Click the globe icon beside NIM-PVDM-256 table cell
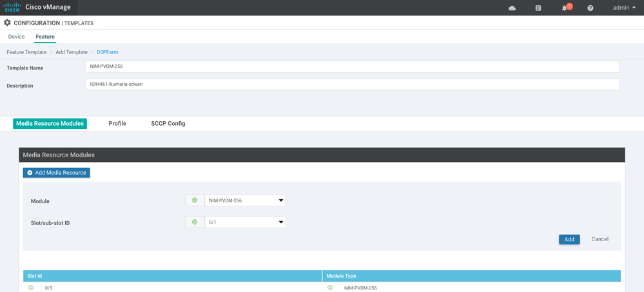This screenshot has height=292, width=644. pyautogui.click(x=330, y=288)
